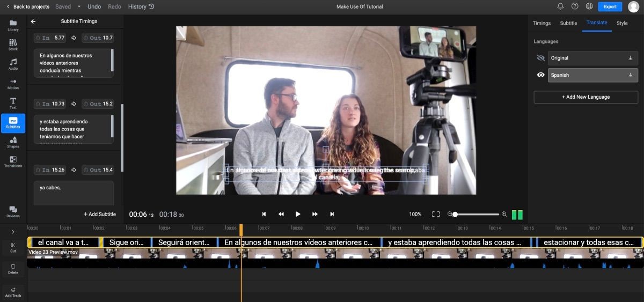Click Add Subtitle
Viewport: 644px width, 302px height.
tap(100, 214)
